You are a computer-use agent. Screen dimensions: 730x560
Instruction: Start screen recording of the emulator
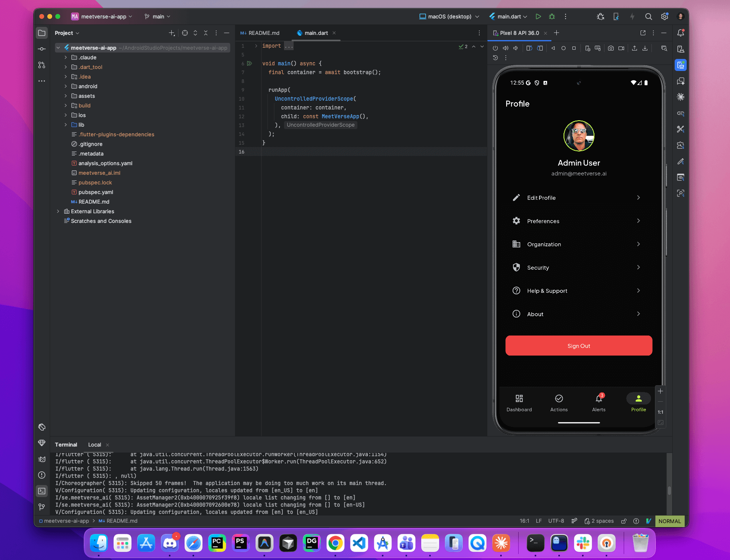coord(622,48)
